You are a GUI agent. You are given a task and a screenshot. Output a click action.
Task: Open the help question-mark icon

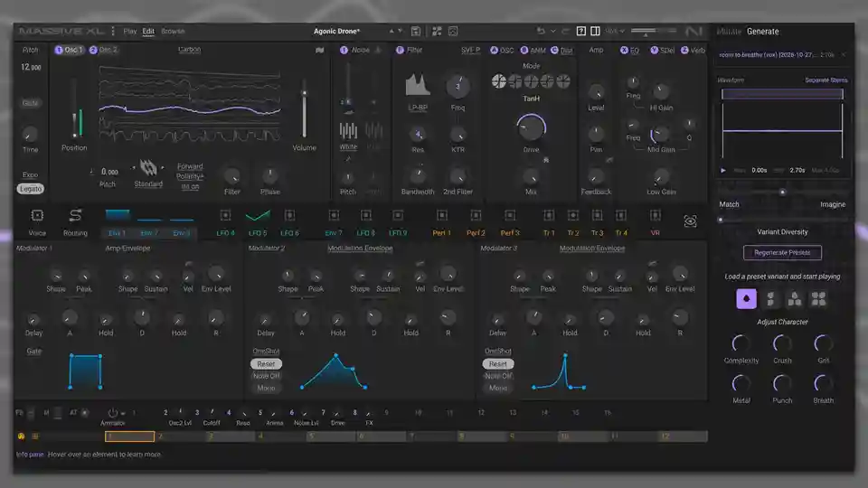point(580,32)
